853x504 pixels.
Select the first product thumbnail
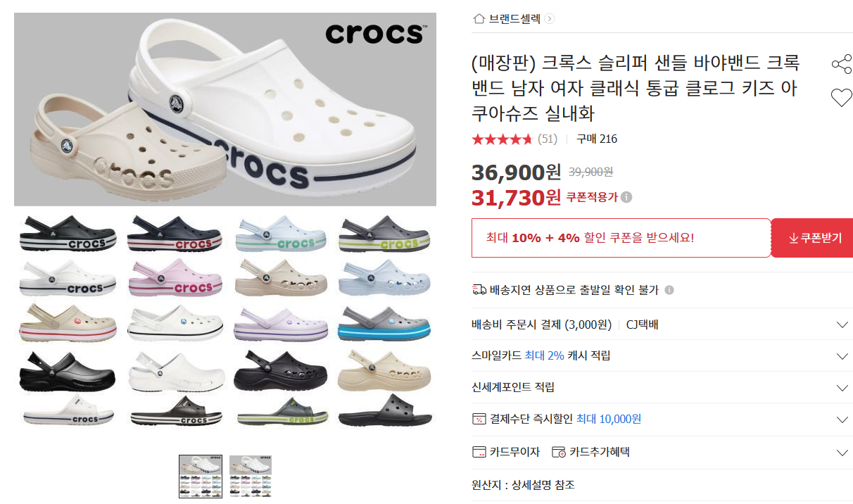[x=200, y=477]
